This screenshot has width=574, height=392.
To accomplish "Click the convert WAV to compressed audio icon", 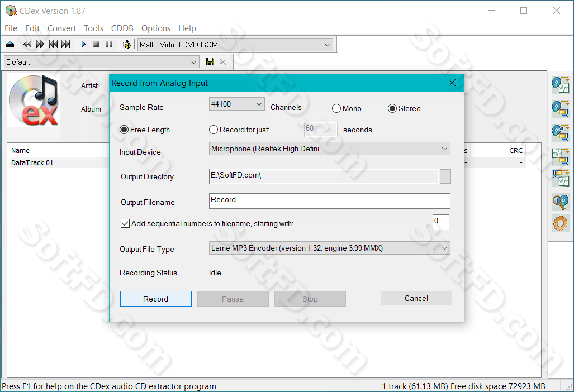I will [x=561, y=156].
